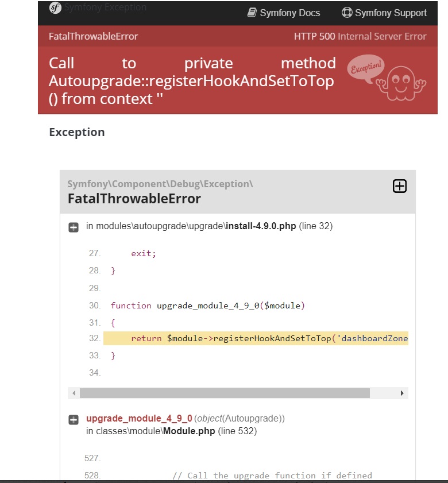Viewport: 448px width, 483px height.
Task: Toggle the code excerpt for install-4.9.0.php
Action: coord(74,226)
